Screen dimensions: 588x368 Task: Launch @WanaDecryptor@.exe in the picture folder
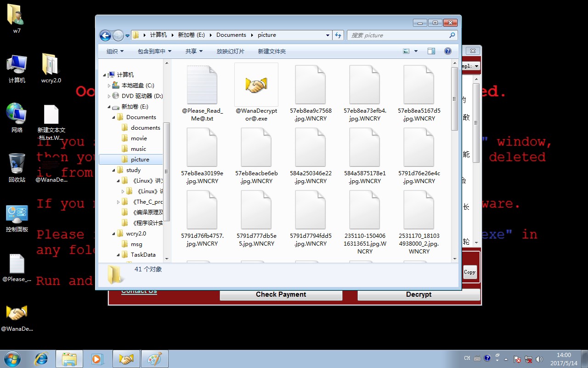256,85
